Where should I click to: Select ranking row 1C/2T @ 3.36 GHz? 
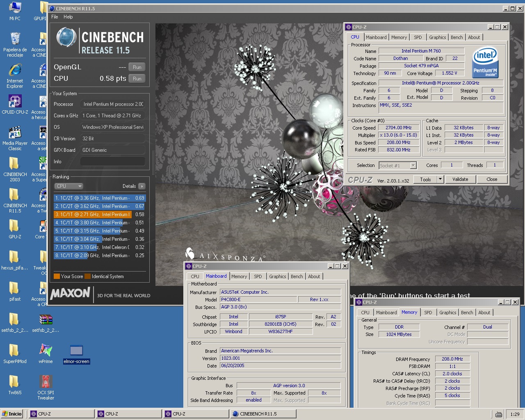point(99,198)
